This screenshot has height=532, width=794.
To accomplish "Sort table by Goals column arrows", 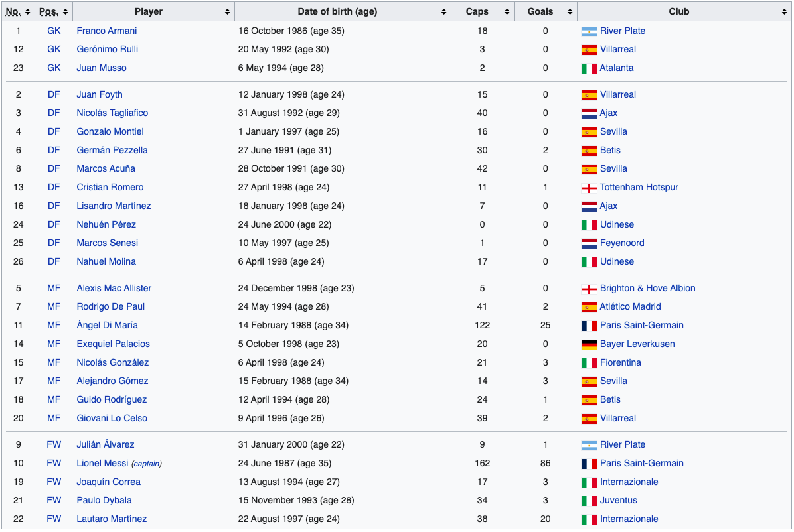I will click(570, 12).
